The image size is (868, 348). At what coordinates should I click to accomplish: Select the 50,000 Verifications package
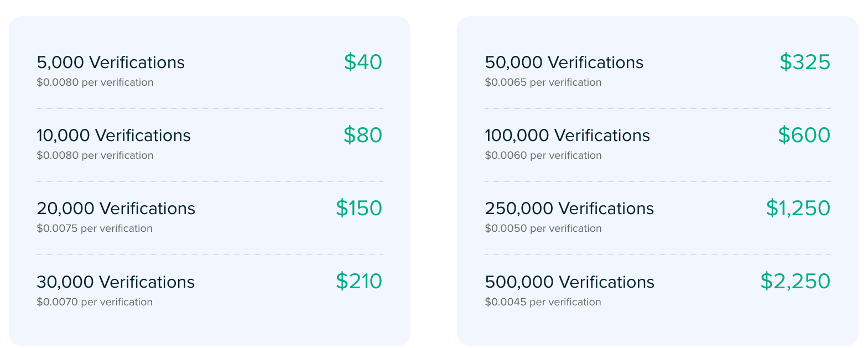[564, 63]
